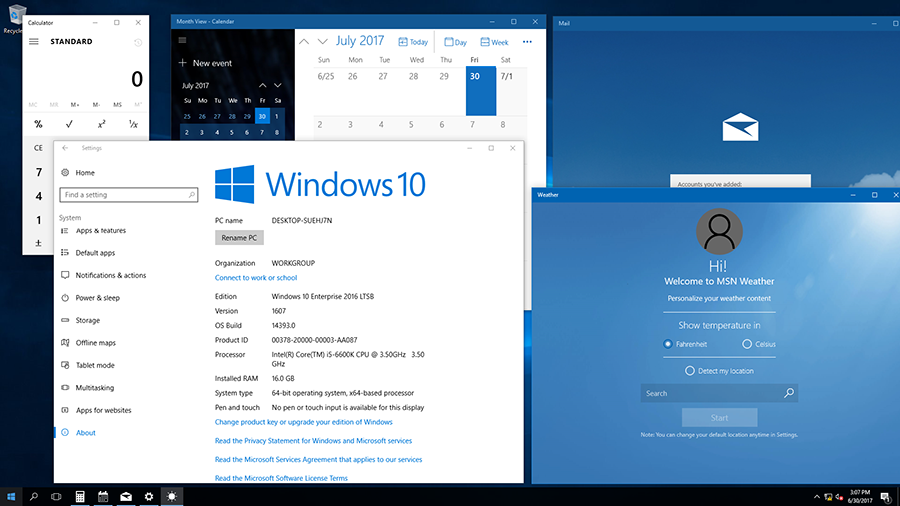900x506 pixels.
Task: Select Fahrenheit radio button in Weather
Action: [x=668, y=344]
